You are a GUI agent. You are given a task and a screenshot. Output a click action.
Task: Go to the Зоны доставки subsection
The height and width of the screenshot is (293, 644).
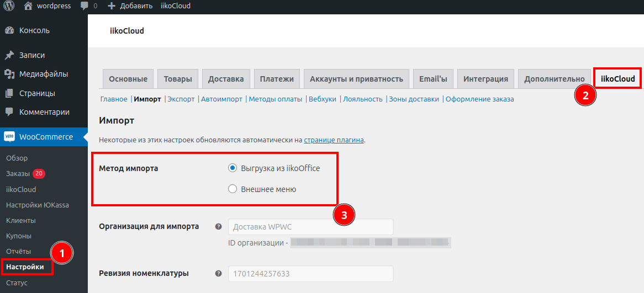coord(414,99)
